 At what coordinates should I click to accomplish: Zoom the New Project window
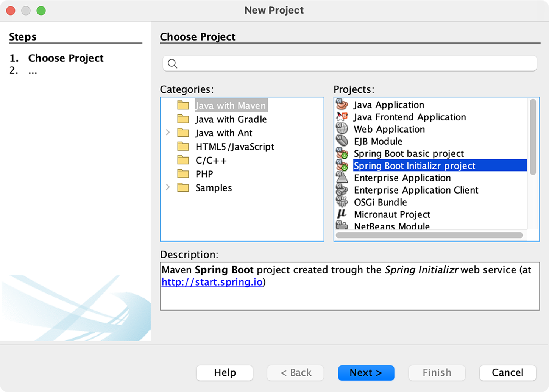coord(41,11)
